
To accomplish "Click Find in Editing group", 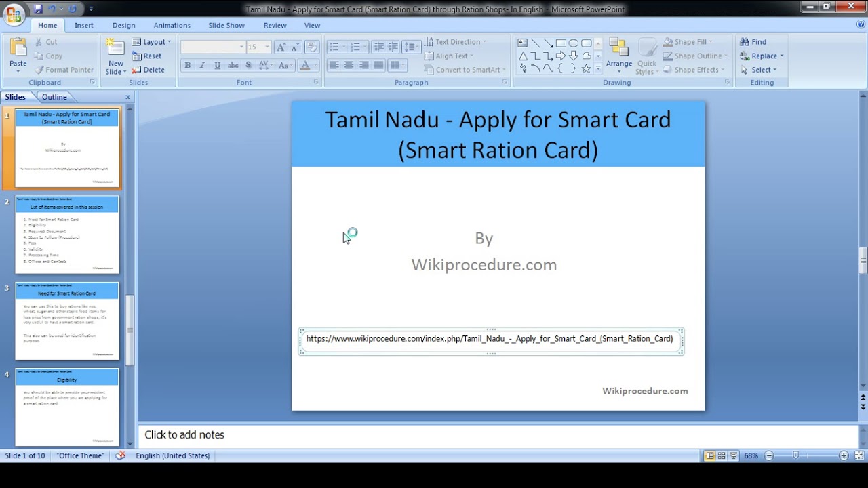I will [753, 42].
